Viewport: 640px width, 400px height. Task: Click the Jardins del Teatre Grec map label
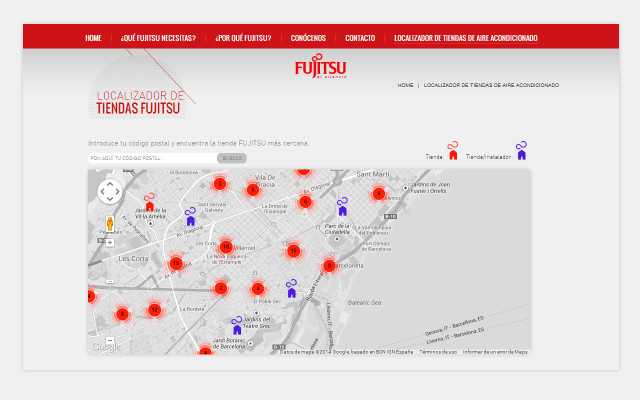257,322
